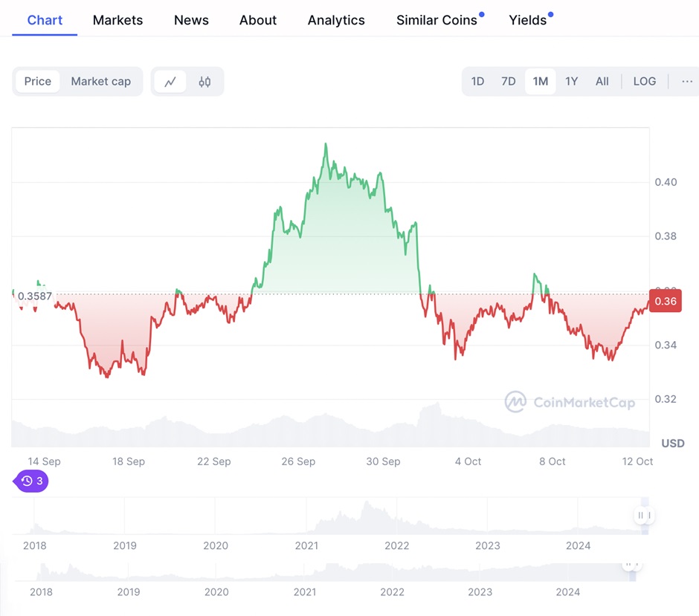The height and width of the screenshot is (616, 699).
Task: Switch to line chart view icon
Action: coord(170,82)
